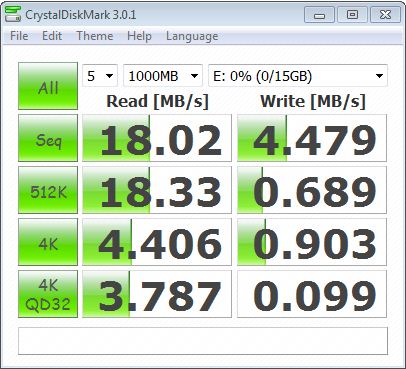Viewport: 406px width, 369px height.
Task: Open the Help menu
Action: (139, 36)
